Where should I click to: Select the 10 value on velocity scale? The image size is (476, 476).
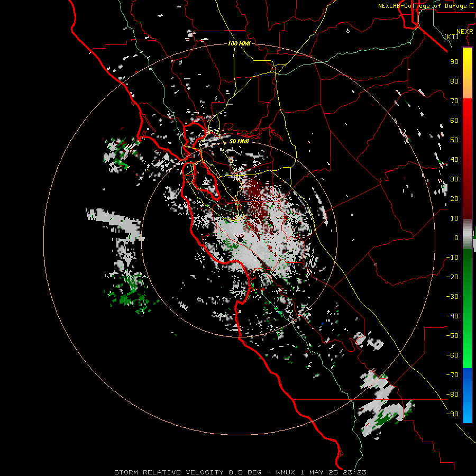pyautogui.click(x=454, y=218)
